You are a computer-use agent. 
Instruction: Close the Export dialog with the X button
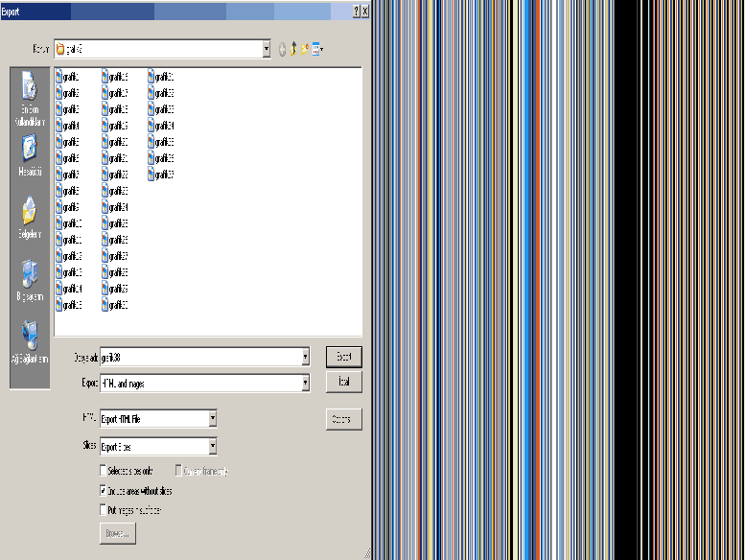point(365,12)
